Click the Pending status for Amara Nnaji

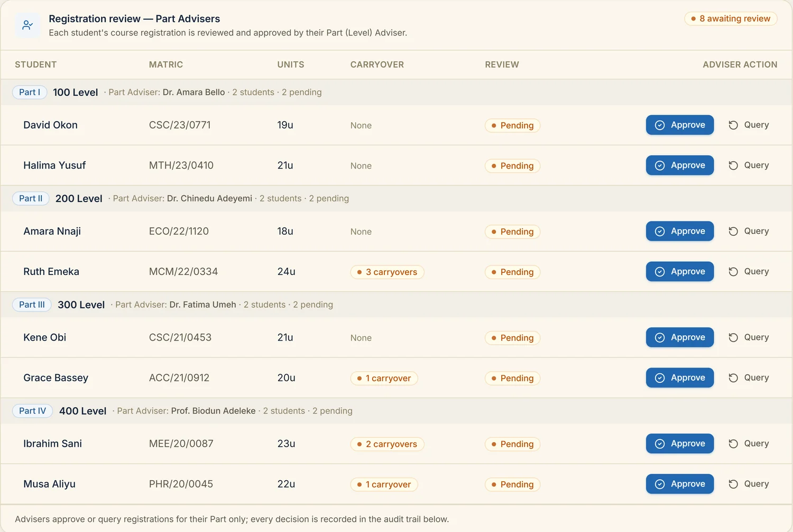pyautogui.click(x=512, y=232)
